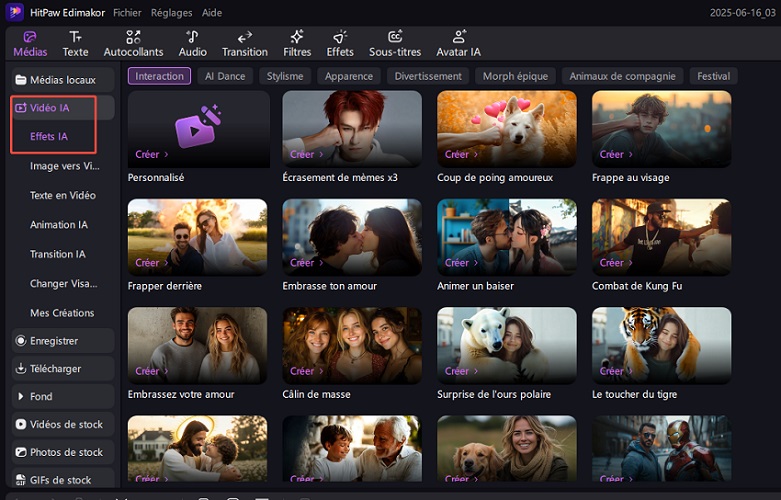The width and height of the screenshot is (781, 500).
Task: Expand the Médias locaux section
Action: coord(62,79)
